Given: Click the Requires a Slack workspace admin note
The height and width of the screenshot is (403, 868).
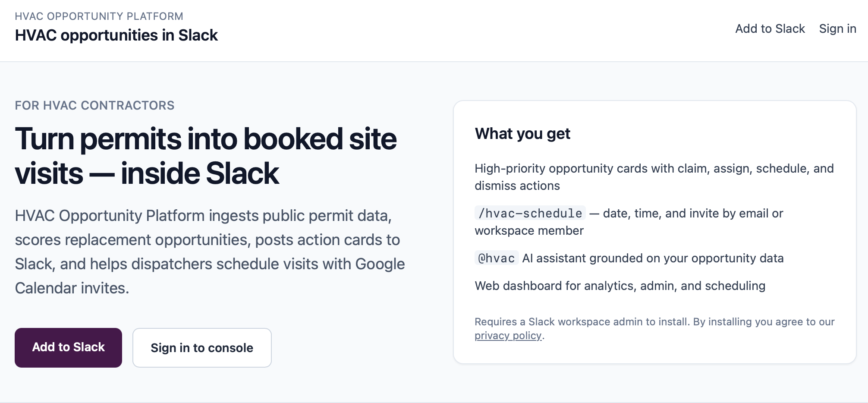Looking at the screenshot, I should click(654, 328).
